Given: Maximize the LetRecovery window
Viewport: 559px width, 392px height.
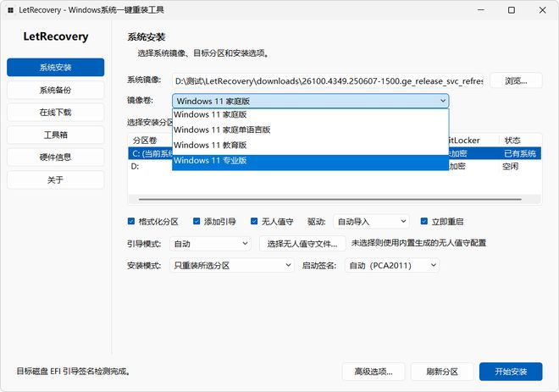Looking at the screenshot, I should (x=512, y=10).
